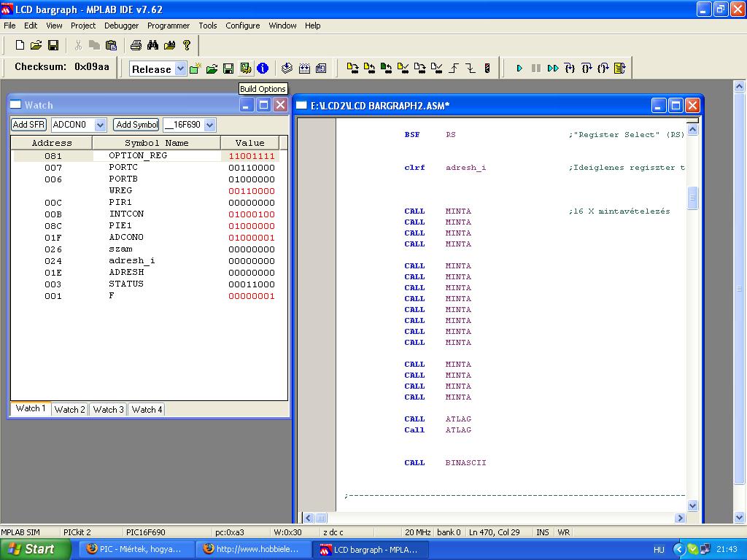The image size is (747, 560).
Task: Click the blue information icon
Action: pyautogui.click(x=263, y=69)
